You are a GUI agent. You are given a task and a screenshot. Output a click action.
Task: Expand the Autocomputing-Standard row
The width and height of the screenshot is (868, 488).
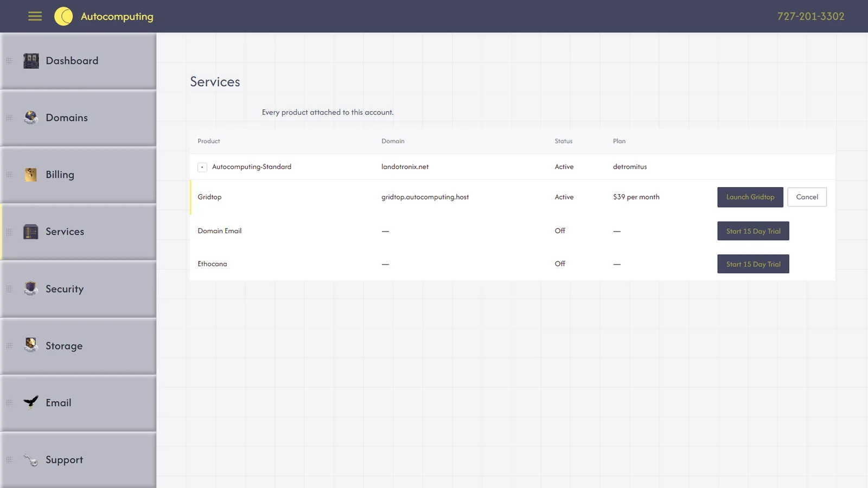tap(202, 167)
